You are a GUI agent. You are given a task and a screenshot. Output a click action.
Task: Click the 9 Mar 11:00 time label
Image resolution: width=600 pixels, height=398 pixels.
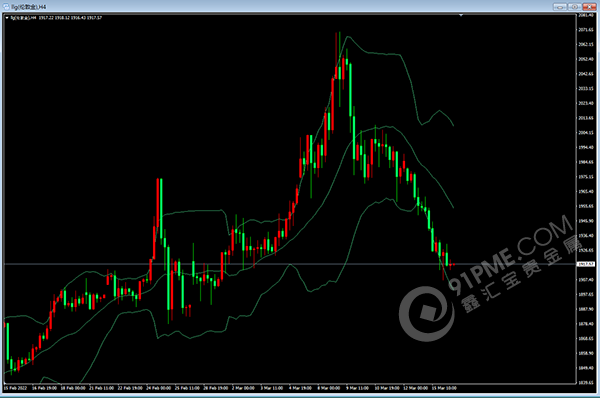pyautogui.click(x=357, y=388)
